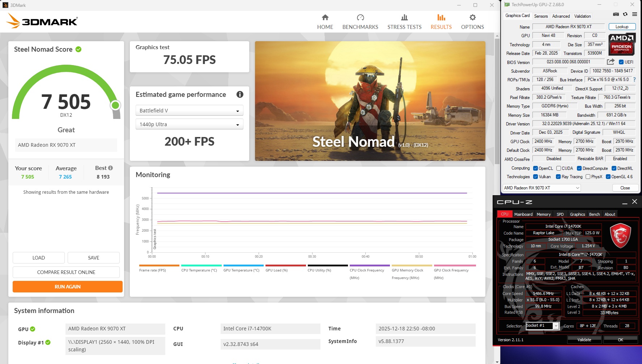Toggle the DirectML checkbox
This screenshot has width=642, height=364.
click(x=614, y=168)
